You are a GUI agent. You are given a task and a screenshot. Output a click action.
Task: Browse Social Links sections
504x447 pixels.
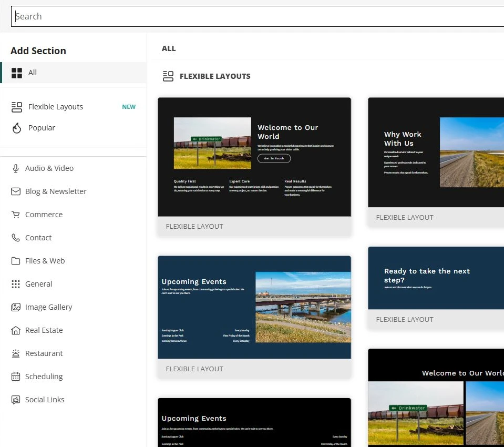[x=73, y=400]
